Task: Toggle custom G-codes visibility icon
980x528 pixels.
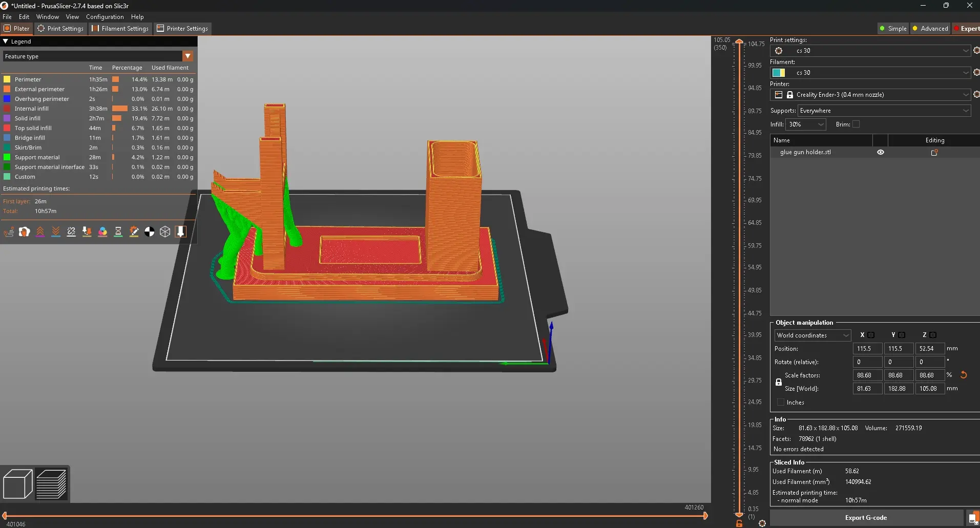Action: click(x=134, y=232)
